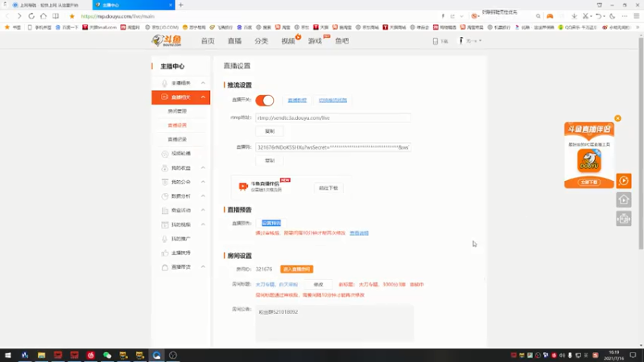The width and height of the screenshot is (644, 362).
Task: Collapse the first sidebar section chevron
Action: tap(203, 83)
